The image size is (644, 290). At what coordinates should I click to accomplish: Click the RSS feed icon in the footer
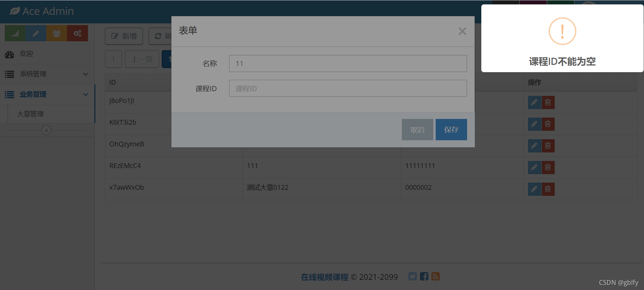[x=436, y=276]
